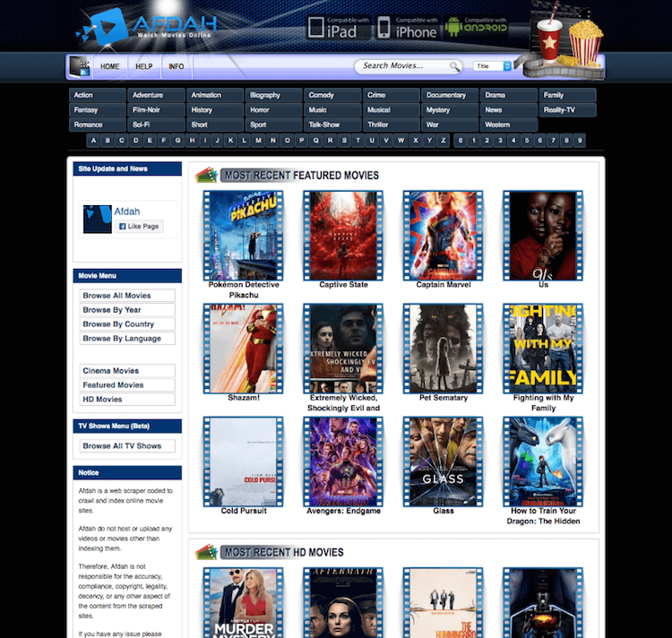
Task: Open Browse All TV Shows link
Action: (x=124, y=446)
